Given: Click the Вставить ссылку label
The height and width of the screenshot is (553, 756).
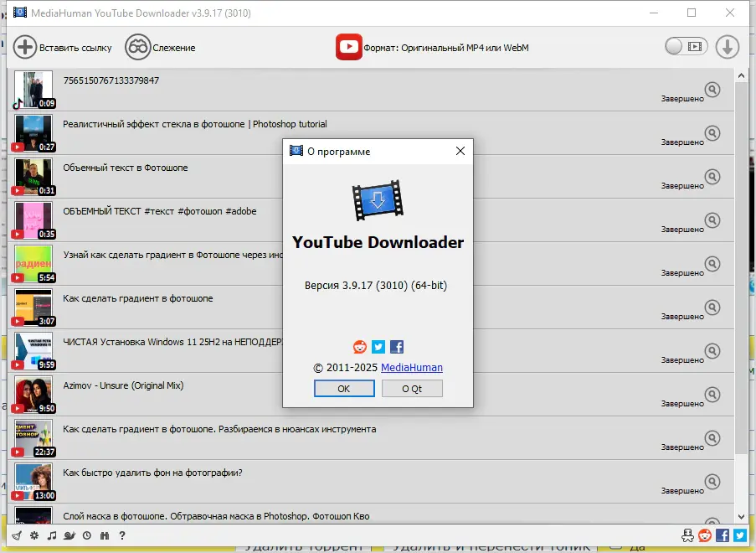Looking at the screenshot, I should (75, 48).
